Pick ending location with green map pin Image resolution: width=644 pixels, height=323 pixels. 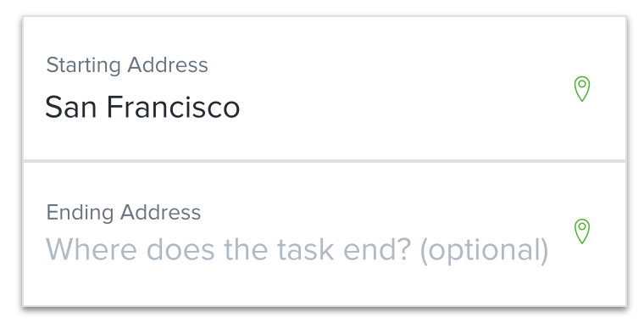pyautogui.click(x=581, y=231)
